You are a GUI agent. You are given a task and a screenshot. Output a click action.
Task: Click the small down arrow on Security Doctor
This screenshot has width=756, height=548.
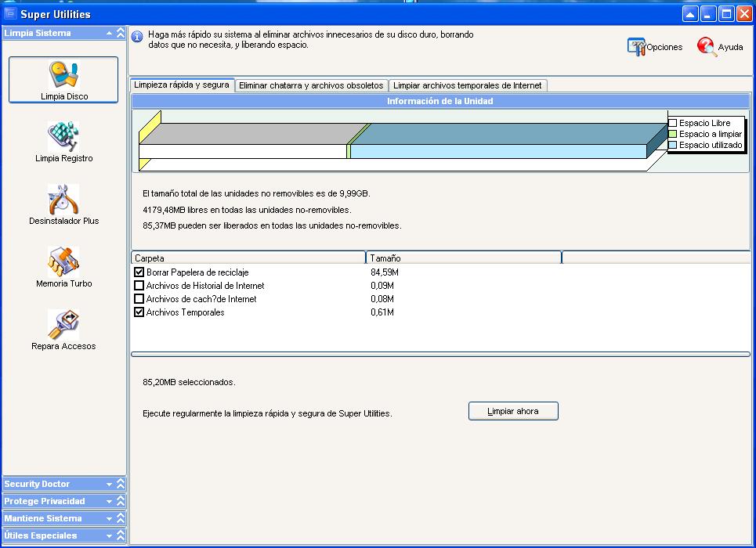pos(110,484)
